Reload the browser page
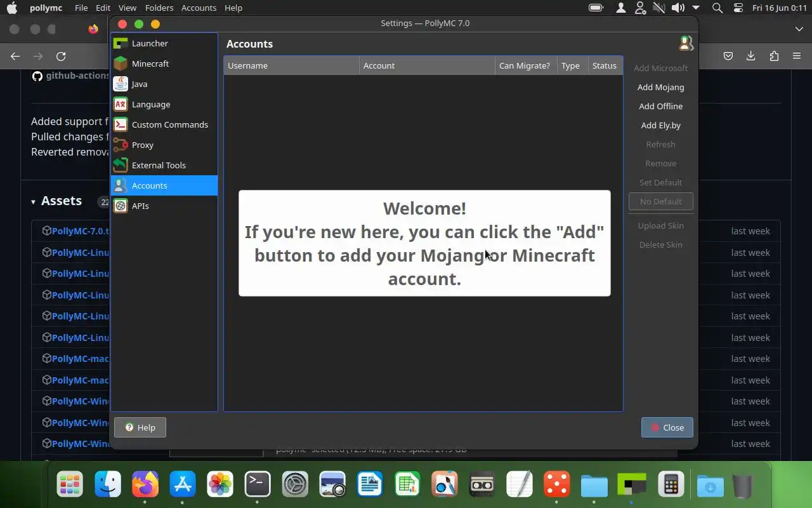 pyautogui.click(x=61, y=56)
